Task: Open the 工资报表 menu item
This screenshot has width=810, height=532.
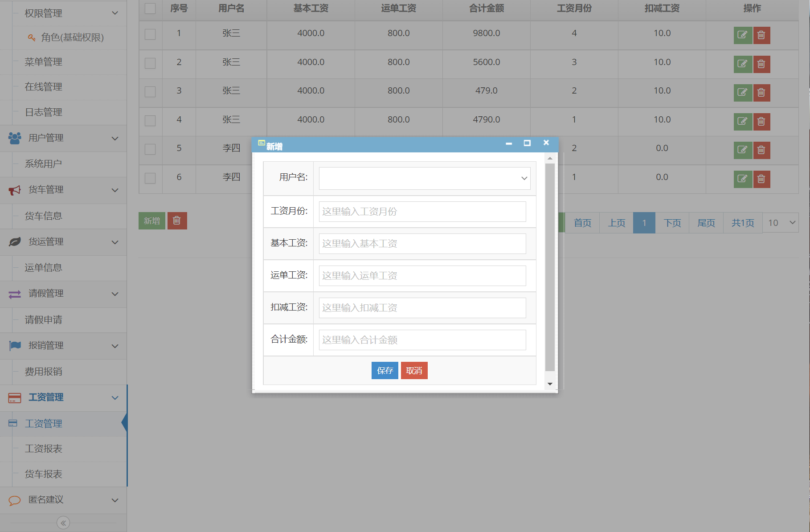Action: click(x=44, y=449)
